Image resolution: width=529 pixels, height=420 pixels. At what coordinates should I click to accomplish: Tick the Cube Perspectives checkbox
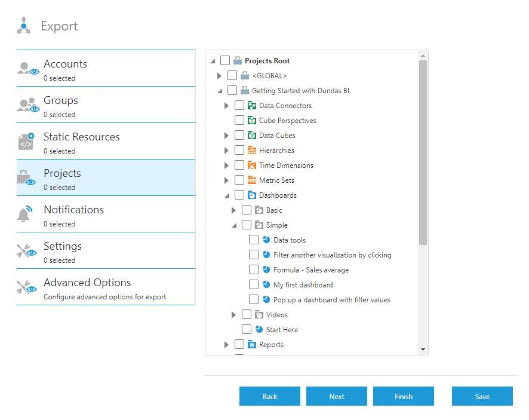[x=239, y=120]
